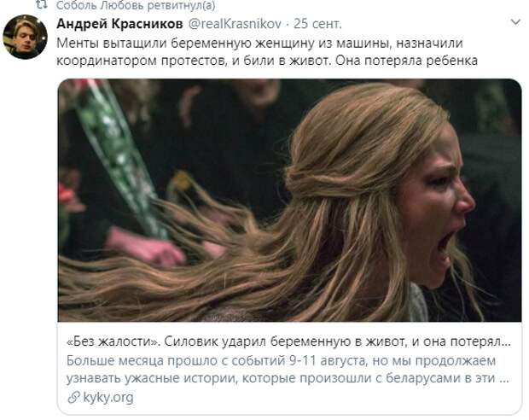Click the article description starting Больше месяца
The width and height of the screenshot is (529, 420).
[282, 360]
